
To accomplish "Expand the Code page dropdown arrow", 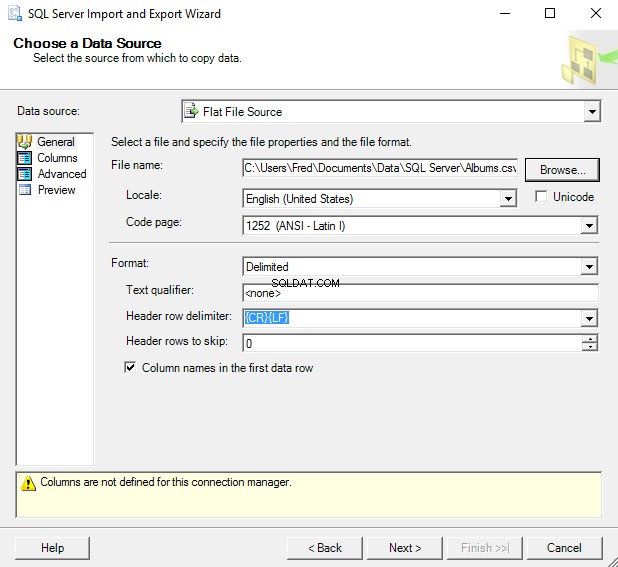I will [x=589, y=226].
